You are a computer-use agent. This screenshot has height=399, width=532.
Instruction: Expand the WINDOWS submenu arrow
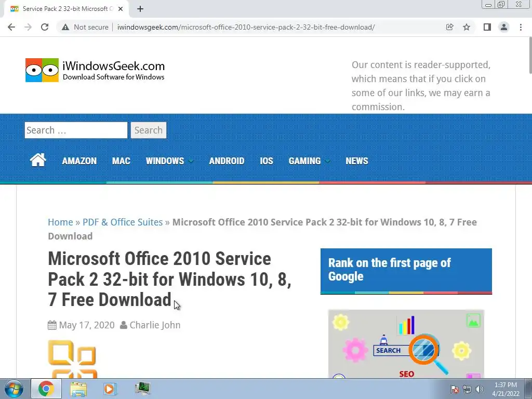click(x=191, y=161)
